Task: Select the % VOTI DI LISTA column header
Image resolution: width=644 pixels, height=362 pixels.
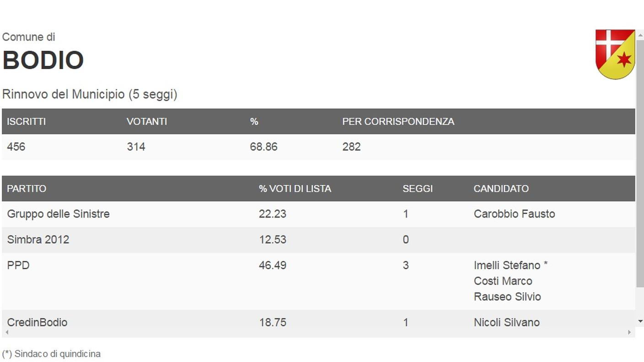Action: click(295, 189)
